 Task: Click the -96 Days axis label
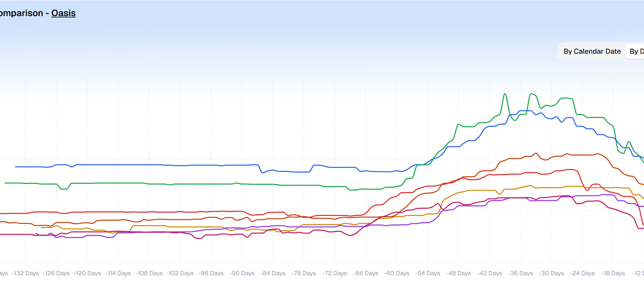point(211,273)
